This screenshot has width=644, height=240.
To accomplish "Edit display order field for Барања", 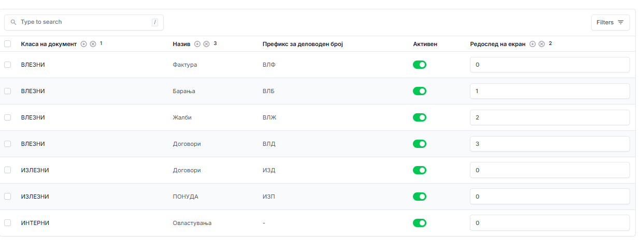I will (x=550, y=91).
